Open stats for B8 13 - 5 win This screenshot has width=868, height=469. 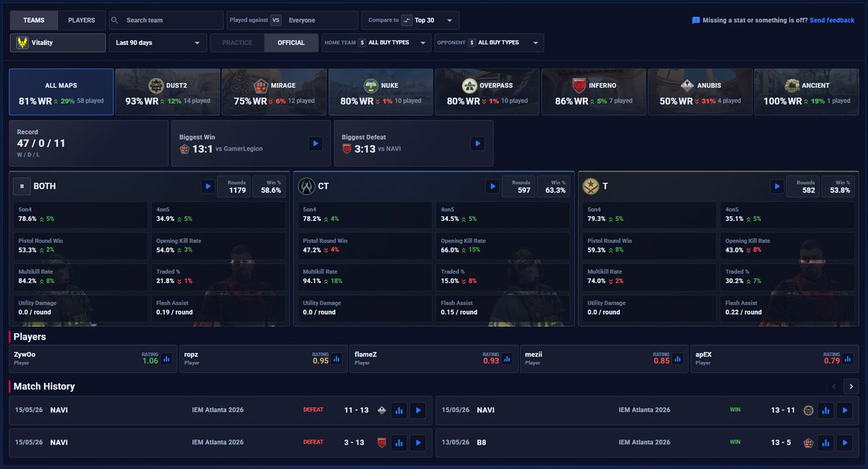825,442
